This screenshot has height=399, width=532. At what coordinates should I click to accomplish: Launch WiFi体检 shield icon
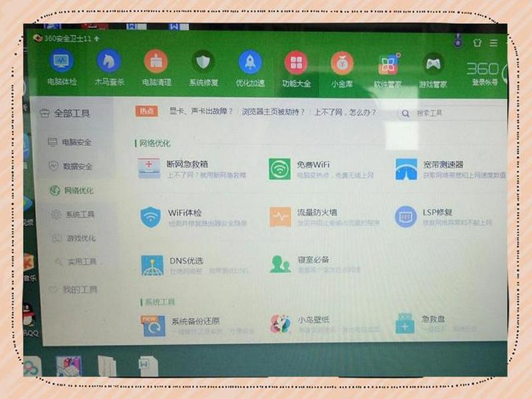click(150, 217)
